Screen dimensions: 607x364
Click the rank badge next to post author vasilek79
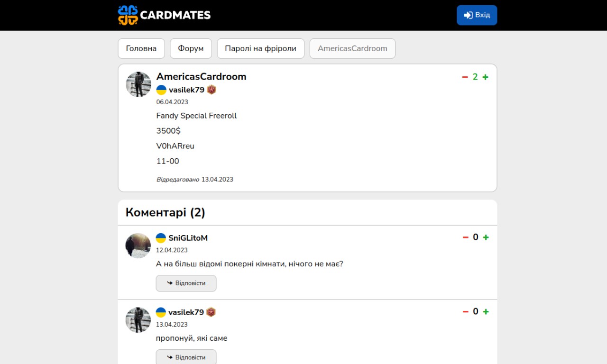[x=212, y=90]
